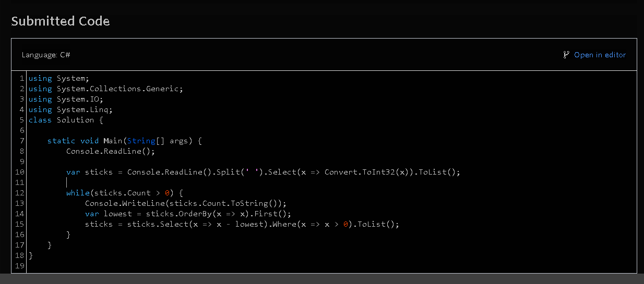Click the sticks.Select Where ToList line
The height and width of the screenshot is (284, 644).
coord(242,224)
